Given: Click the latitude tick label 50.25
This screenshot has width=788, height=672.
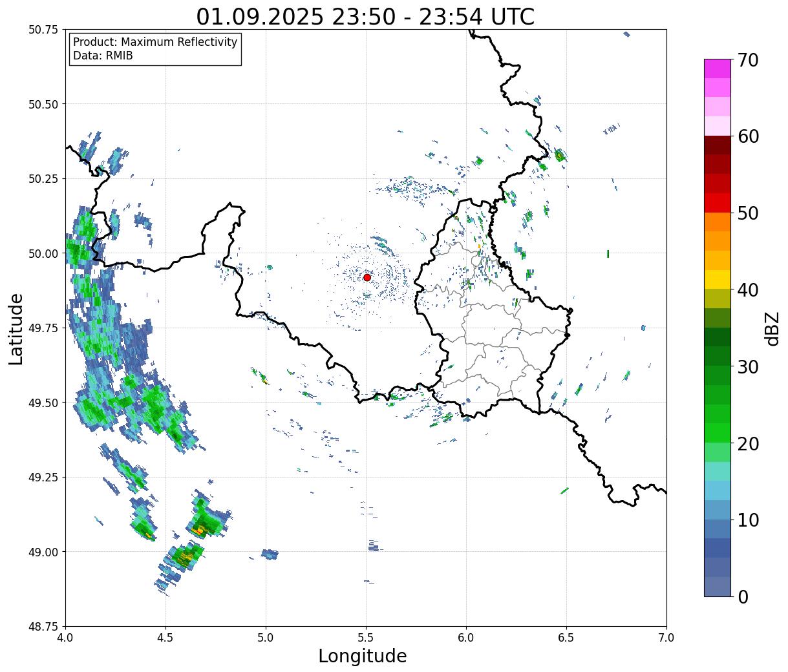Looking at the screenshot, I should [x=43, y=179].
